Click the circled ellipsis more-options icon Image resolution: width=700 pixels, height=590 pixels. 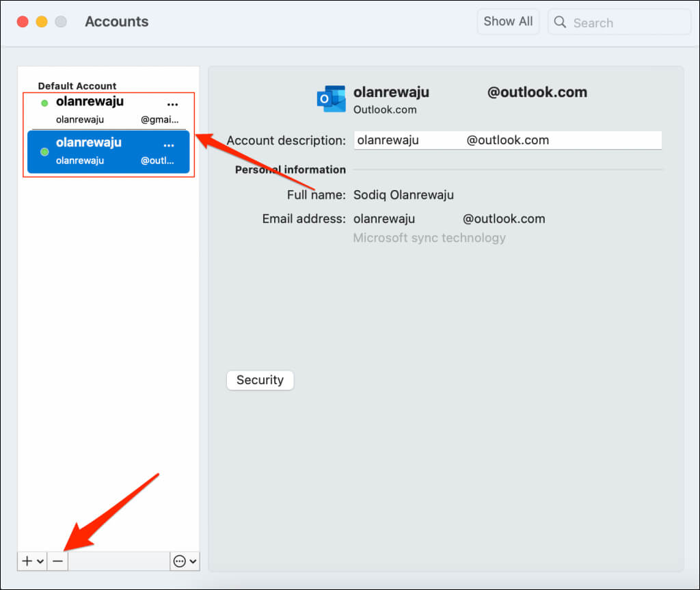point(179,561)
